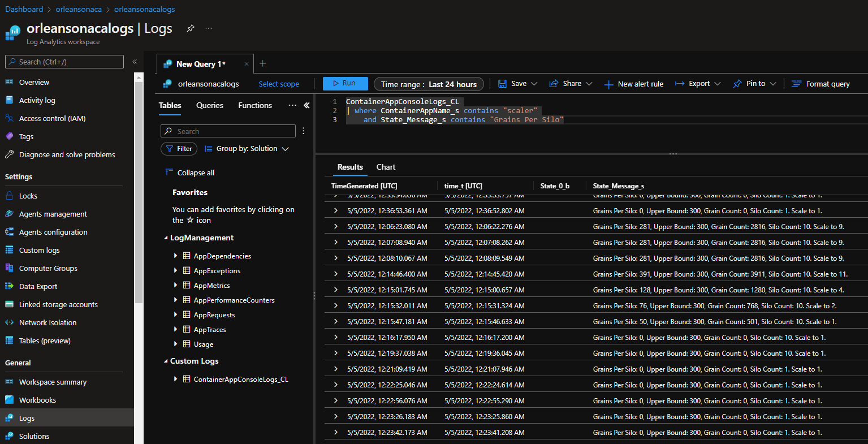Sort by the TimeGenerated [UTC] column header
Viewport: 868px width, 444px height.
pos(364,186)
